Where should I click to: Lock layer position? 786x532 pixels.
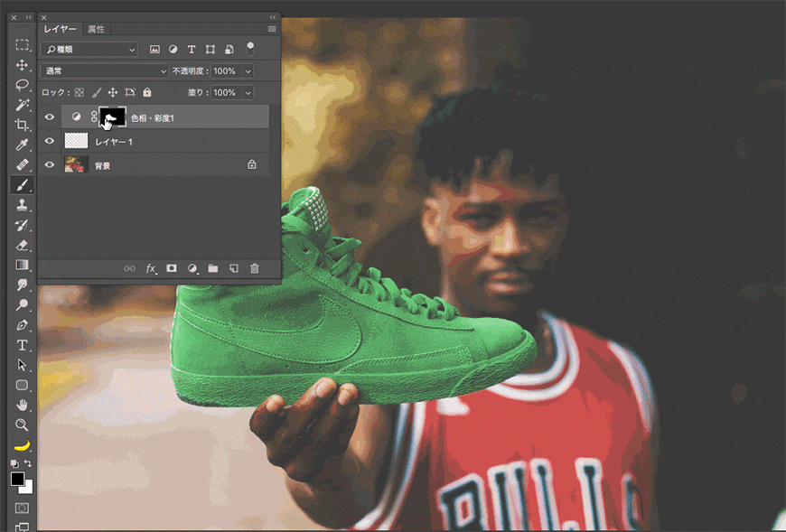pyautogui.click(x=113, y=93)
